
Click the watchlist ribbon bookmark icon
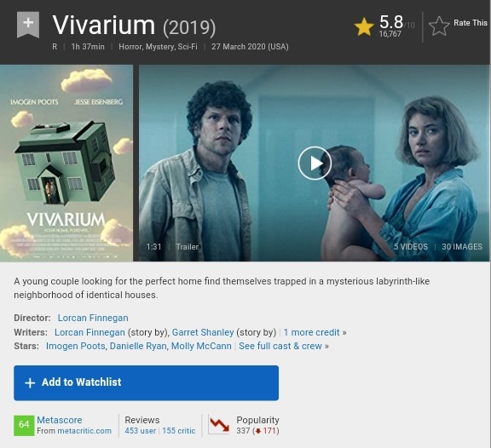pyautogui.click(x=28, y=25)
